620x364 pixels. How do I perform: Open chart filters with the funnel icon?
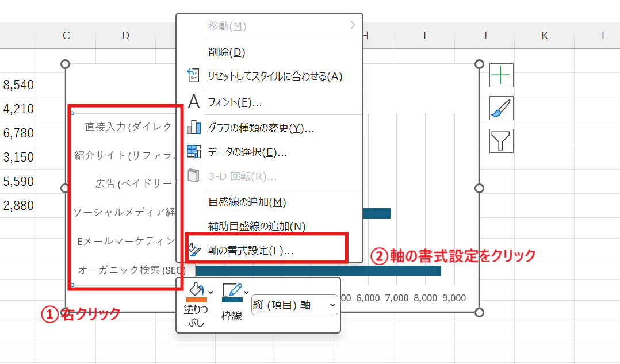click(x=500, y=140)
